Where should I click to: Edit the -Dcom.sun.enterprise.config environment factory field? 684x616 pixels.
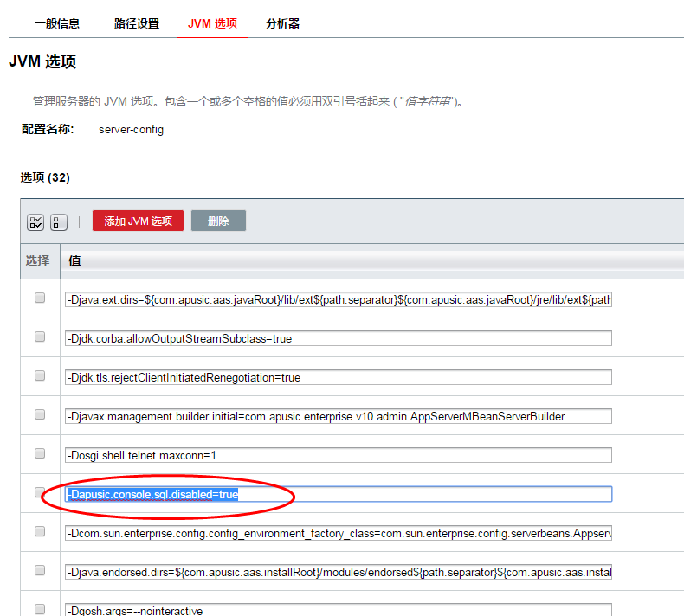[339, 533]
